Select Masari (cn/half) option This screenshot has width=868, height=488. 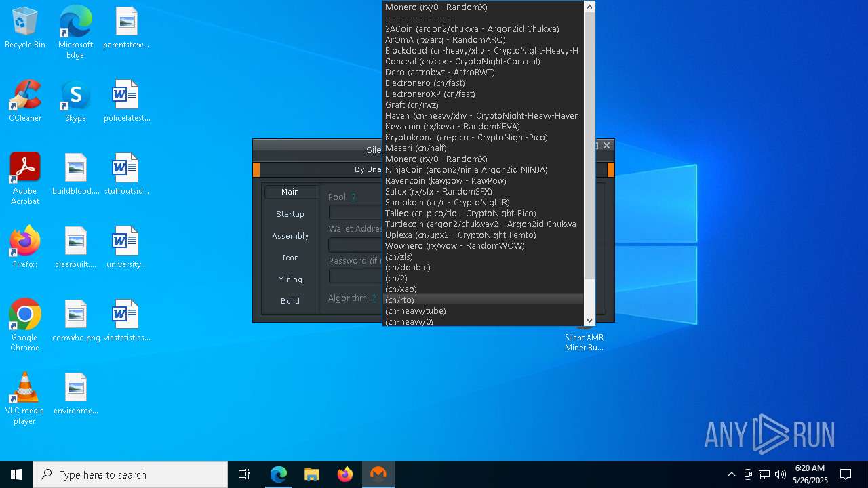pos(483,148)
